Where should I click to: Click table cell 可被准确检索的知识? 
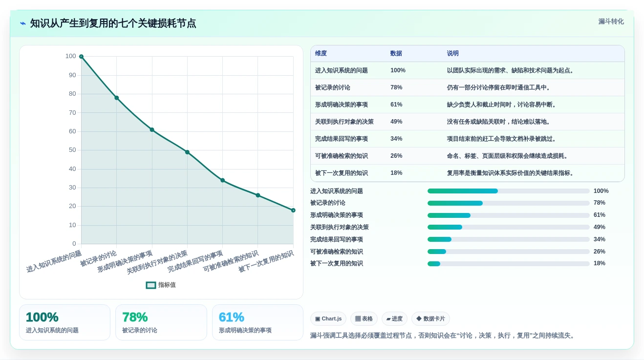[x=342, y=156]
